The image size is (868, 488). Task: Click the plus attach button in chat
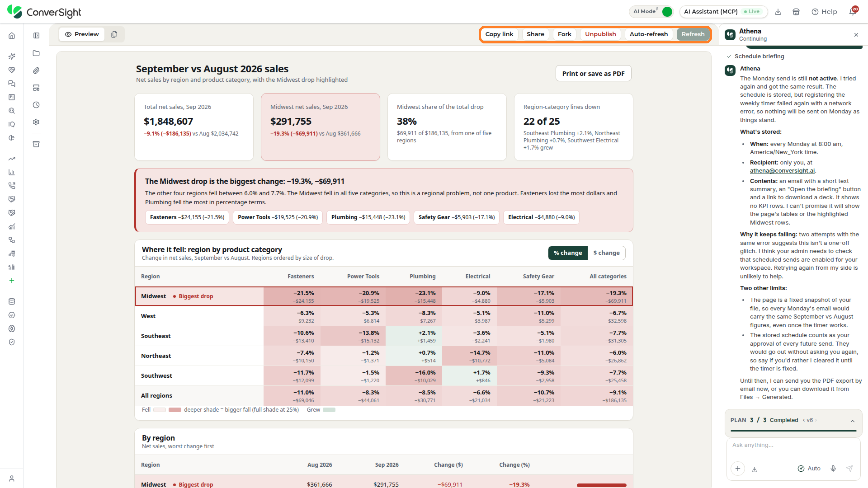pyautogui.click(x=737, y=469)
